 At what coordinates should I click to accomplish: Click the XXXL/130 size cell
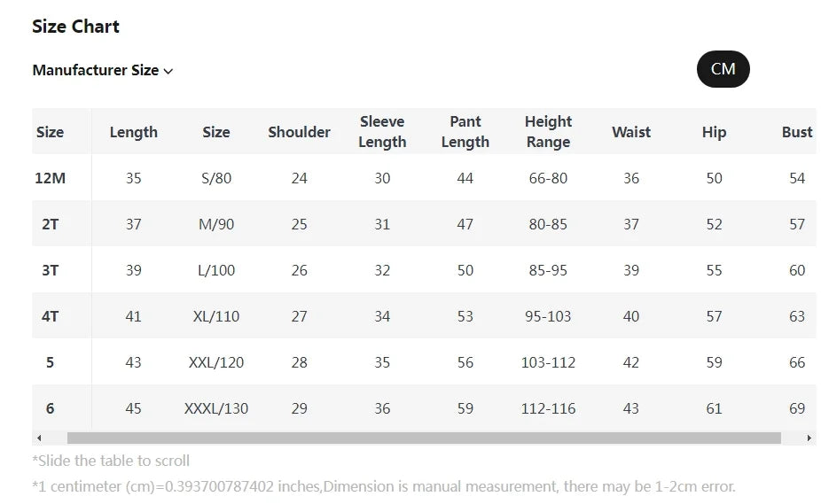(x=216, y=408)
